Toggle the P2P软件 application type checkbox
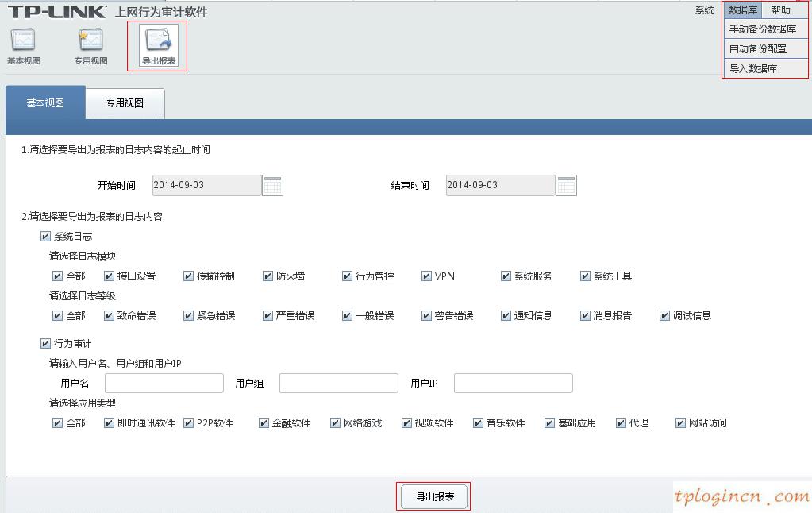This screenshot has height=513, width=812. [x=188, y=422]
